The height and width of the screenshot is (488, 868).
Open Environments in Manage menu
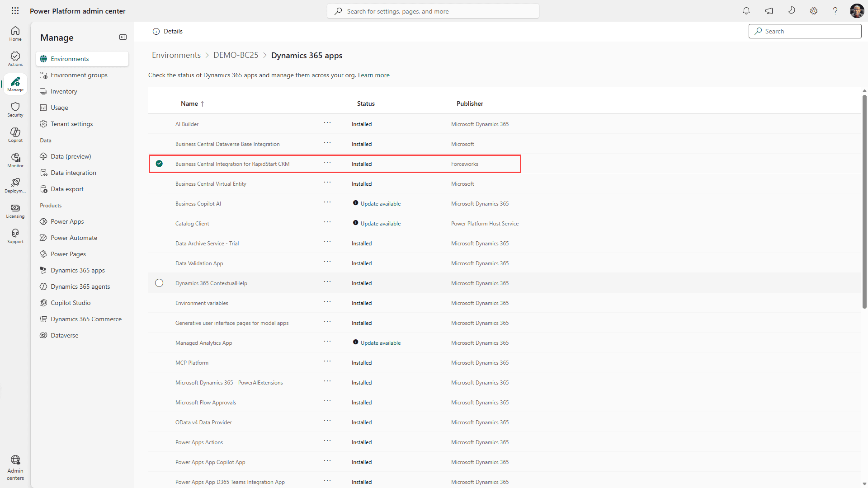[x=82, y=59]
